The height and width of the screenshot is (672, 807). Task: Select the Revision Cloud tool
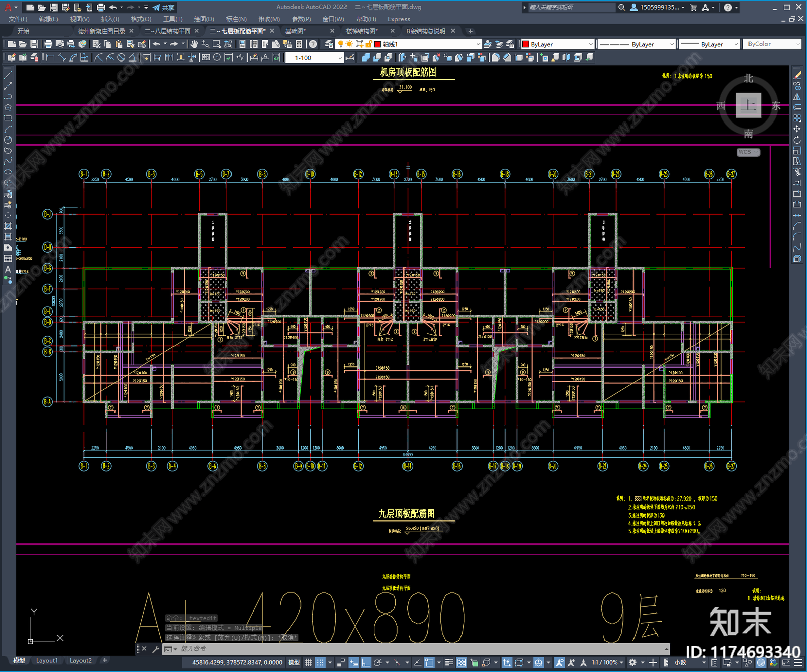click(8, 151)
